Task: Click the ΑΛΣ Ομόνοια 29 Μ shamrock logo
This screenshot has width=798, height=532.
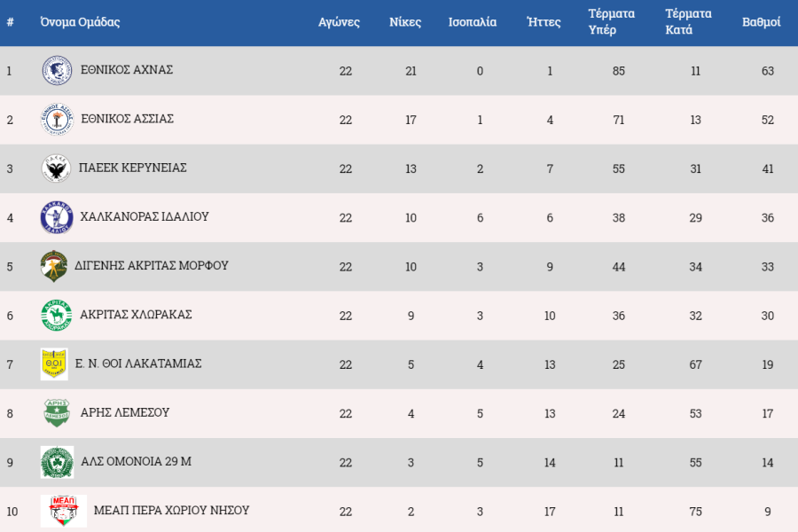Action: [56, 462]
